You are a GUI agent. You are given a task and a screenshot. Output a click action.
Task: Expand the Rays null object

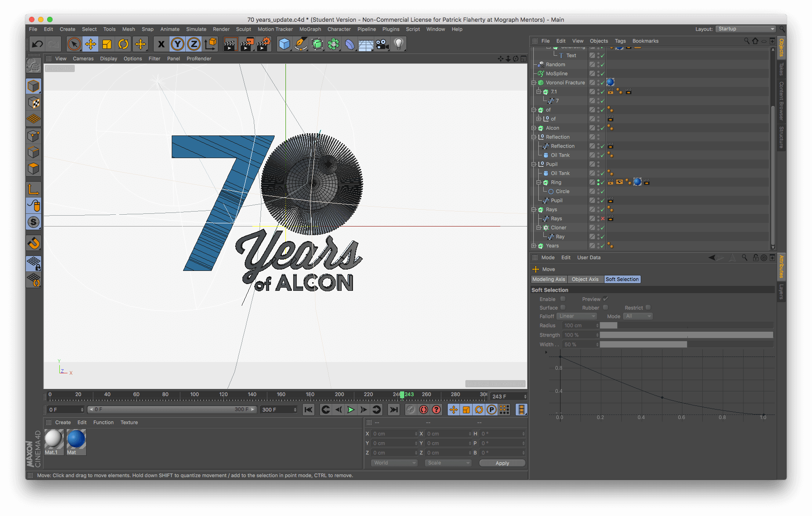pyautogui.click(x=534, y=209)
